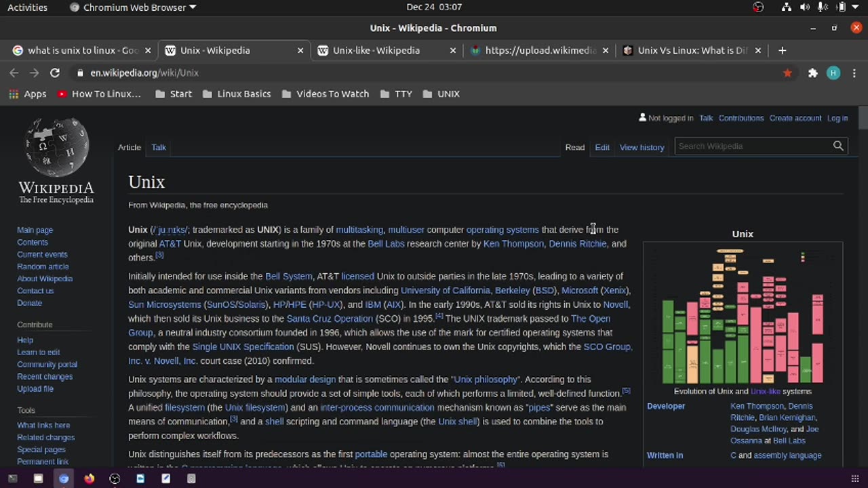Open the UNIX bookmark folder
Viewport: 868px width, 488px height.
tap(441, 94)
